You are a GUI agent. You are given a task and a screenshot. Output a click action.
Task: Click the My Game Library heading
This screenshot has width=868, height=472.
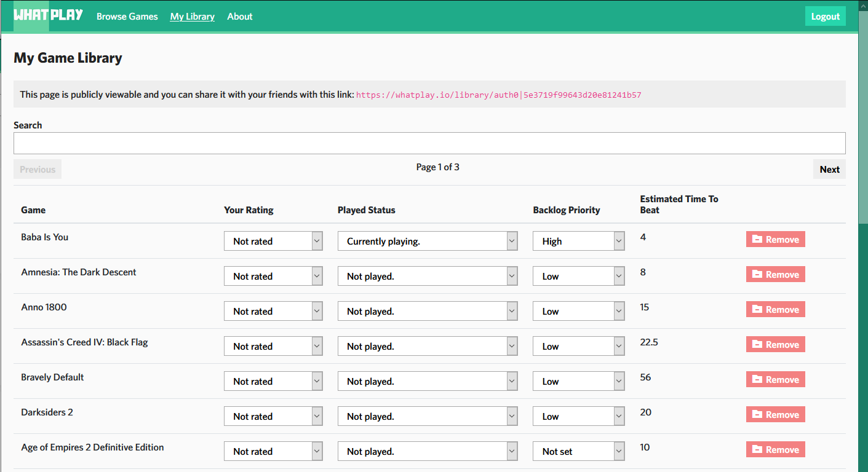(68, 58)
